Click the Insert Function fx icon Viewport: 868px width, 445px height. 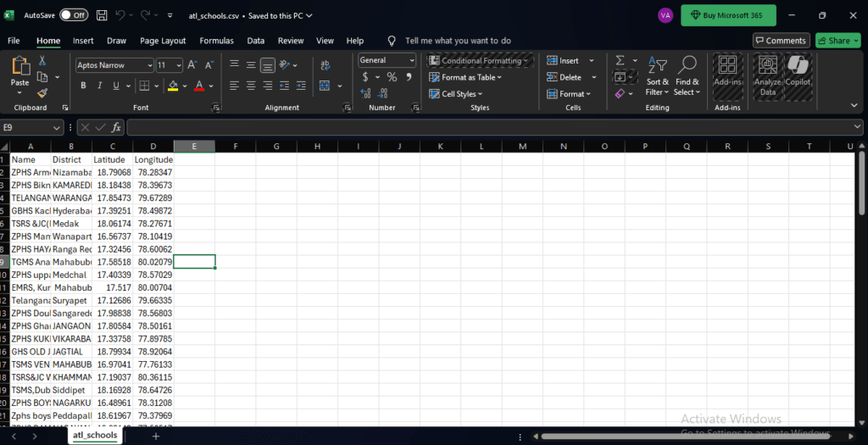[116, 128]
